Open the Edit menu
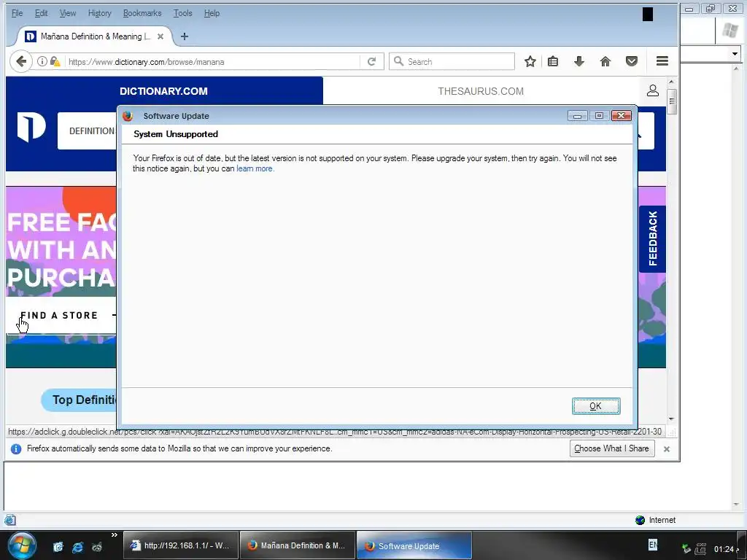This screenshot has width=747, height=560. tap(41, 13)
